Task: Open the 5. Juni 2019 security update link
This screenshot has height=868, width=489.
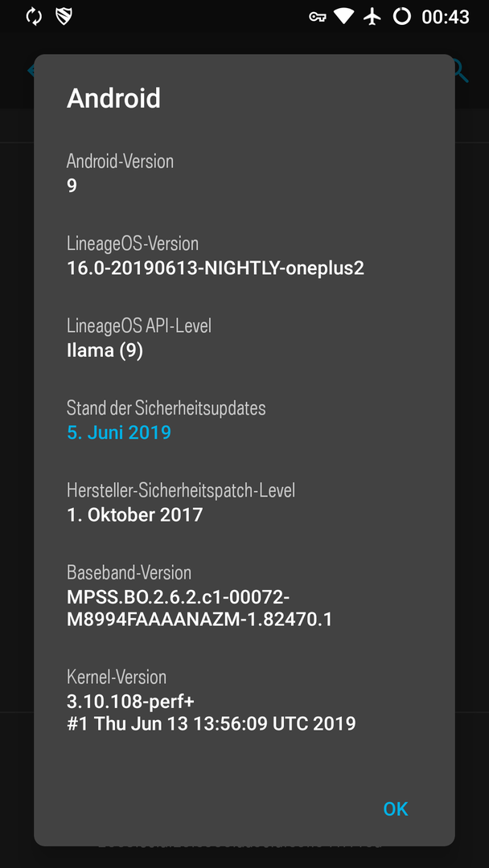Action: pos(119,432)
